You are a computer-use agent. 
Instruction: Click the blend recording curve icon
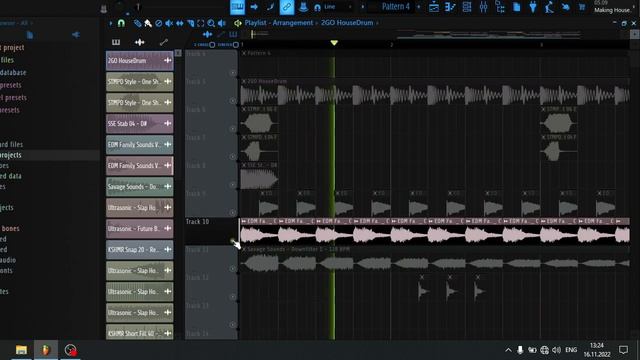tap(270, 7)
